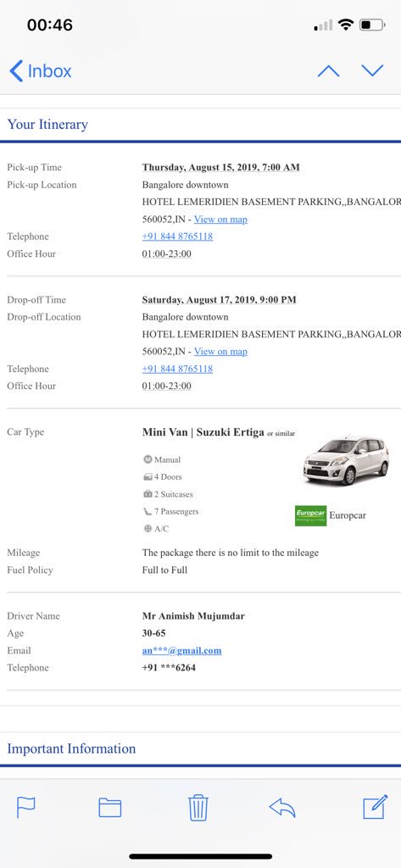The width and height of the screenshot is (401, 868).
Task: Tap drop-off location Bangalore downtown
Action: pyautogui.click(x=185, y=317)
